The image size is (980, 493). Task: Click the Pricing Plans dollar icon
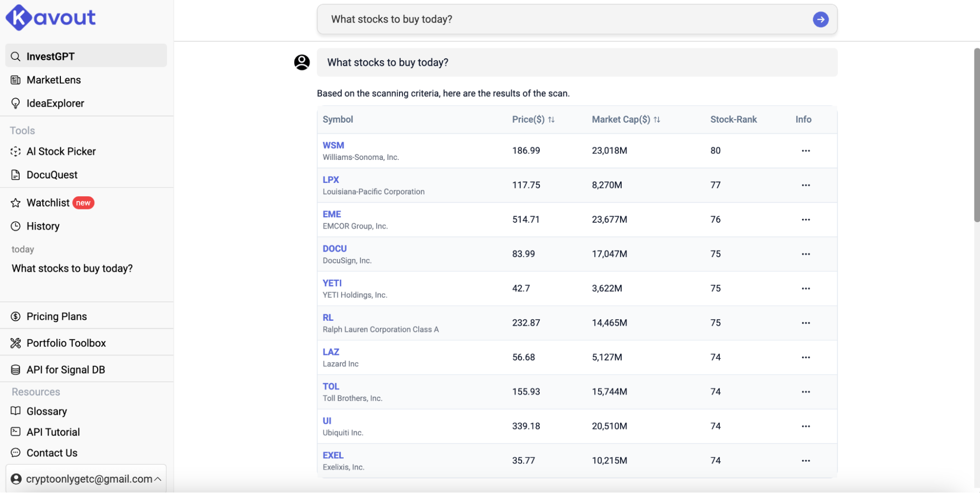tap(16, 317)
